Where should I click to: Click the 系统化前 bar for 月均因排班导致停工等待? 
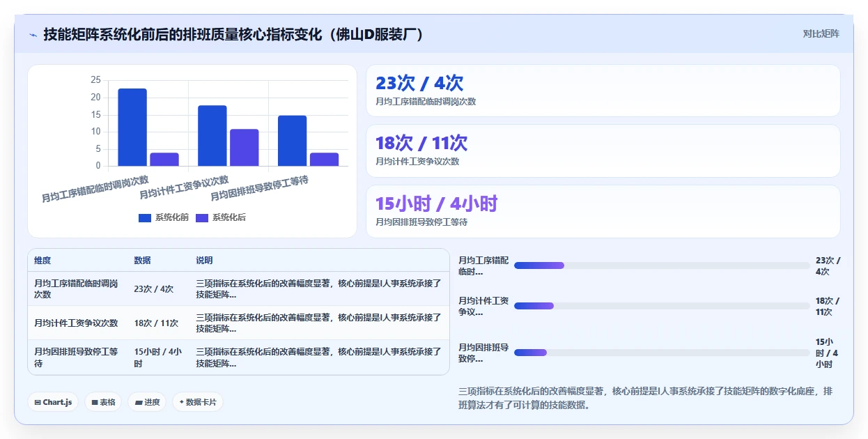293,141
